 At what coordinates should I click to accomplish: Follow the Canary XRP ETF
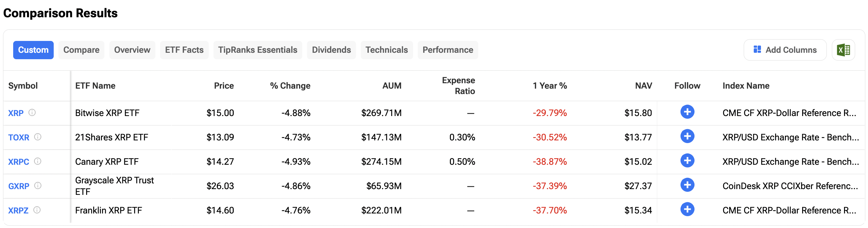click(687, 161)
